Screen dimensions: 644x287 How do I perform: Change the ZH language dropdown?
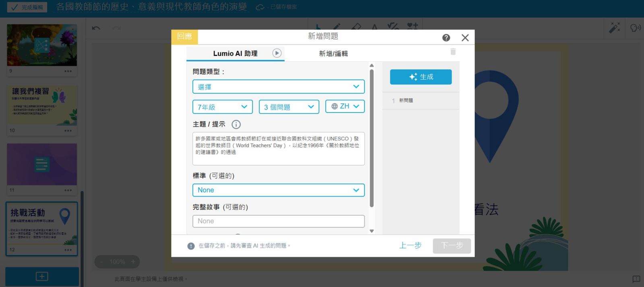click(x=345, y=107)
